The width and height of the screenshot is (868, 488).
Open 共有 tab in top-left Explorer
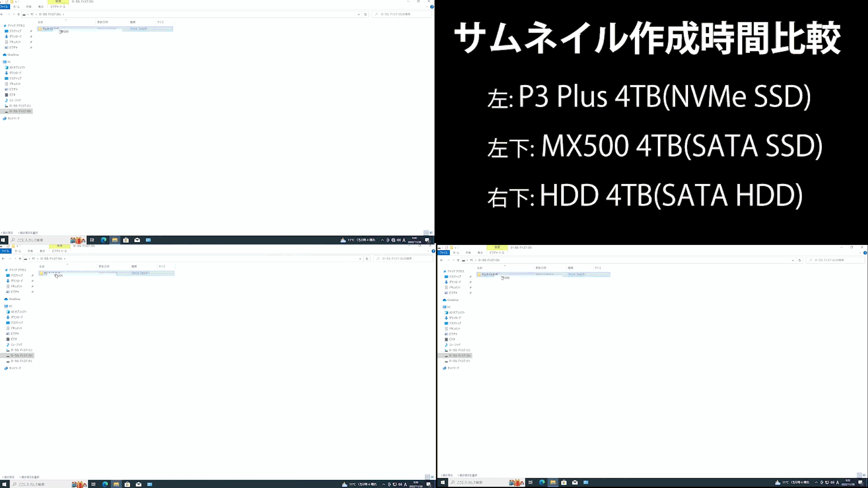29,7
